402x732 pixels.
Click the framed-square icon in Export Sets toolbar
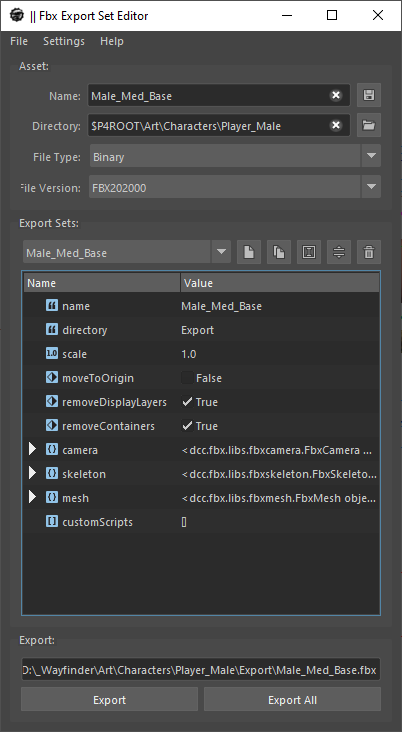(x=309, y=253)
